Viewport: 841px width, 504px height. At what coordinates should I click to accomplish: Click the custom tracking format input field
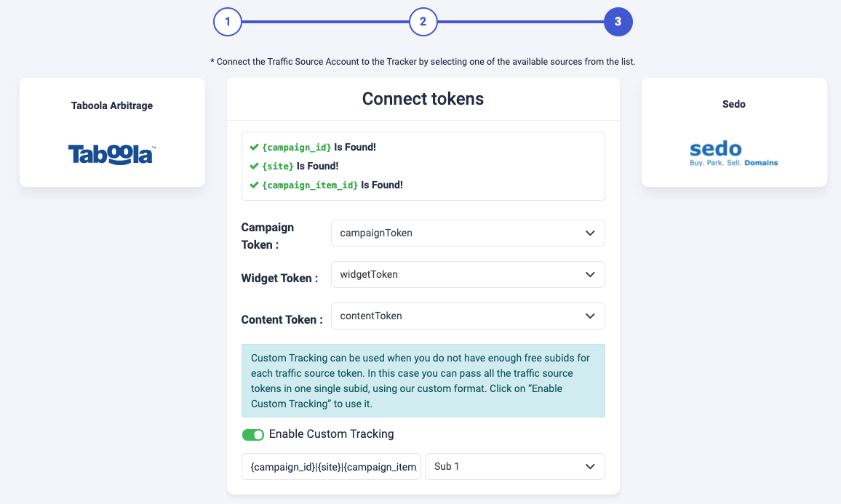coord(331,466)
